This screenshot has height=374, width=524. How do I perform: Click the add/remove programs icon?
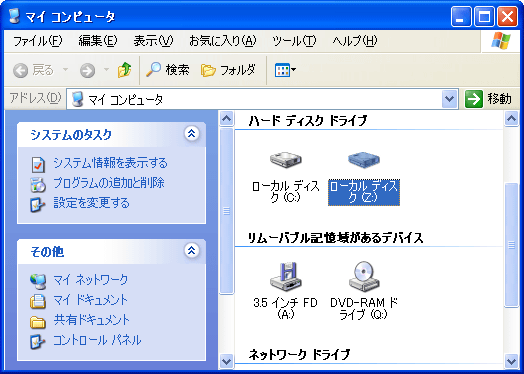[38, 185]
